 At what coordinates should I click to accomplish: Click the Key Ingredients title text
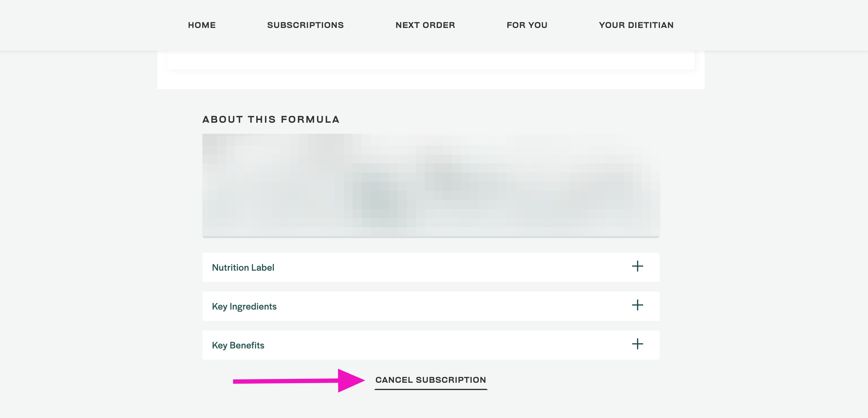[244, 307]
